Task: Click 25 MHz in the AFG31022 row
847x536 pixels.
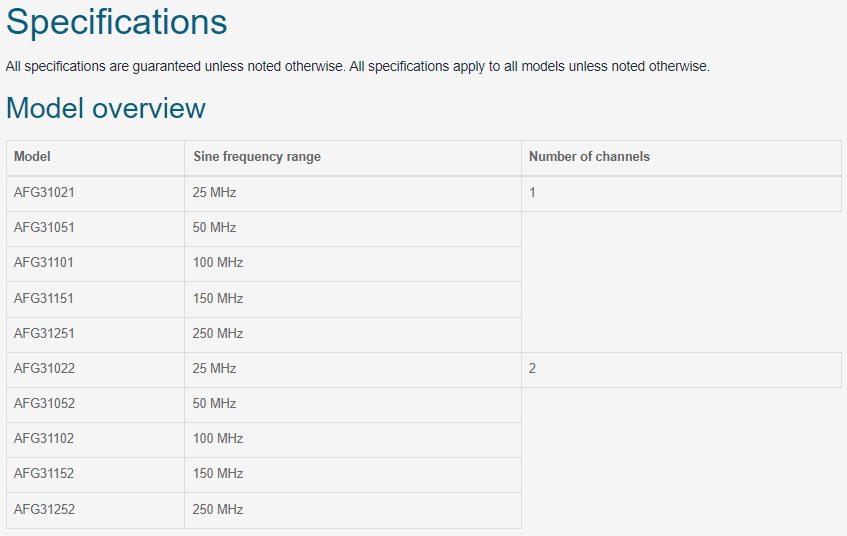Action: point(214,369)
